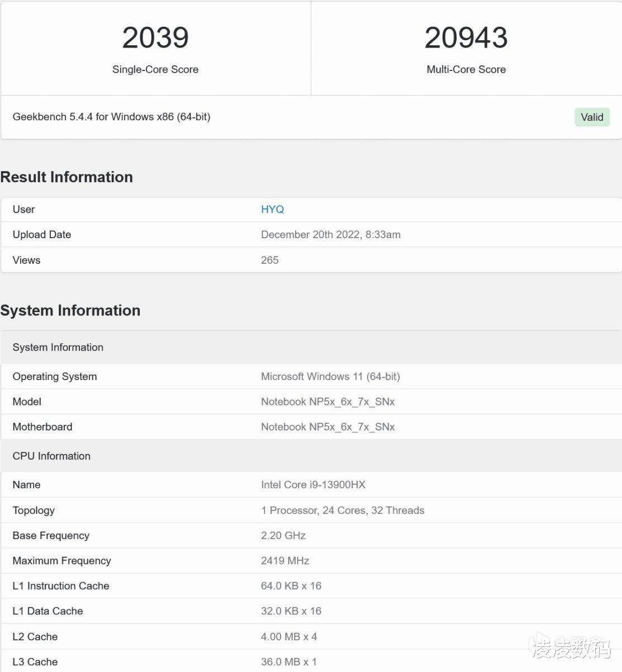Viewport: 622px width, 672px height.
Task: Click the 2419 MHz maximum frequency value
Action: coord(285,560)
